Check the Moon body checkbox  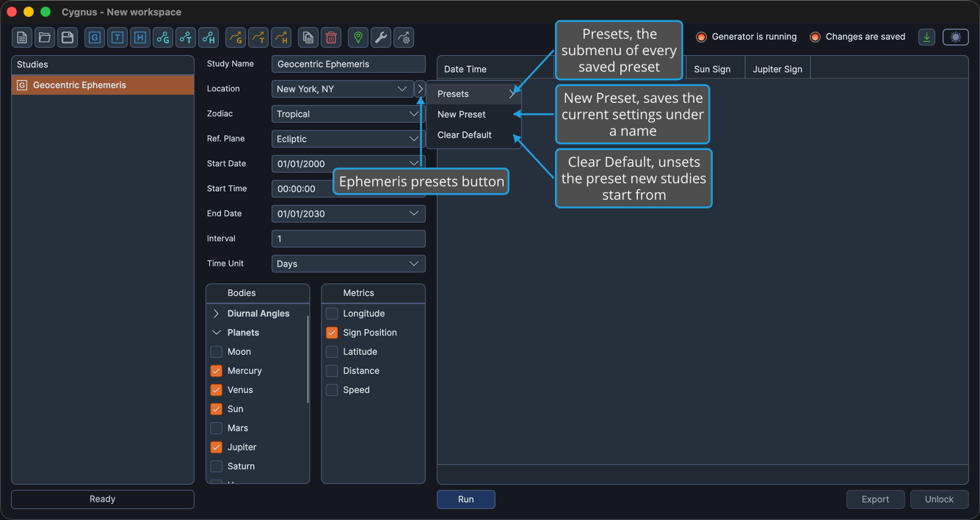217,352
